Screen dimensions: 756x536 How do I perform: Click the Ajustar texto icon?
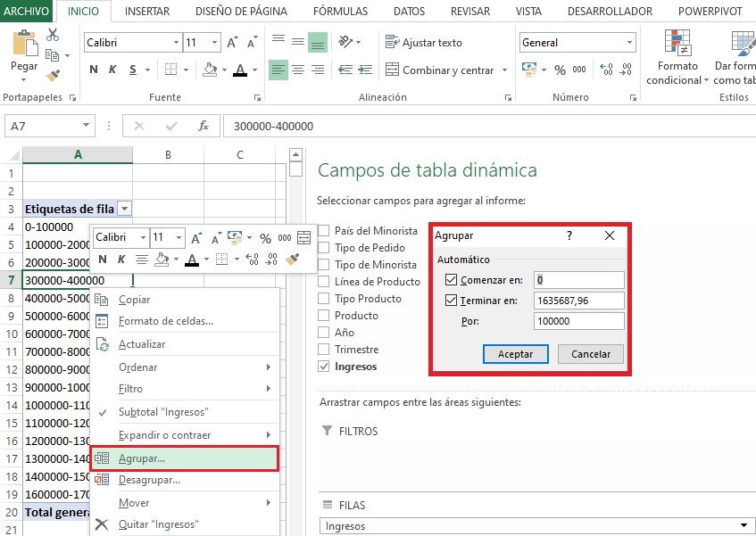pyautogui.click(x=391, y=42)
